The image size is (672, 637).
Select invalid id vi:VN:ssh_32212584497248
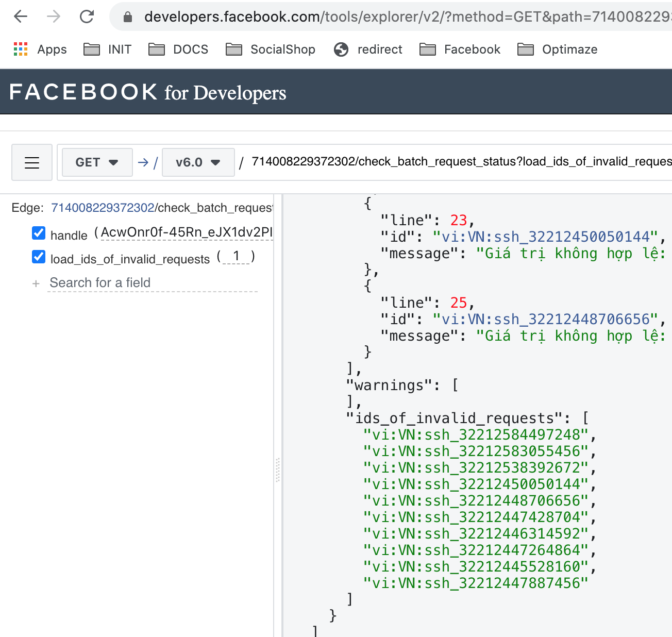click(x=476, y=435)
